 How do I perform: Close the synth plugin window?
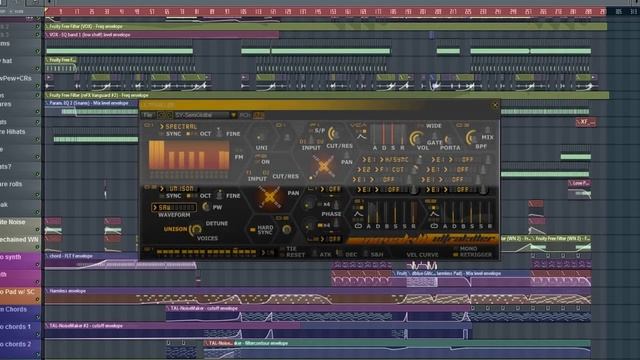pyautogui.click(x=495, y=105)
